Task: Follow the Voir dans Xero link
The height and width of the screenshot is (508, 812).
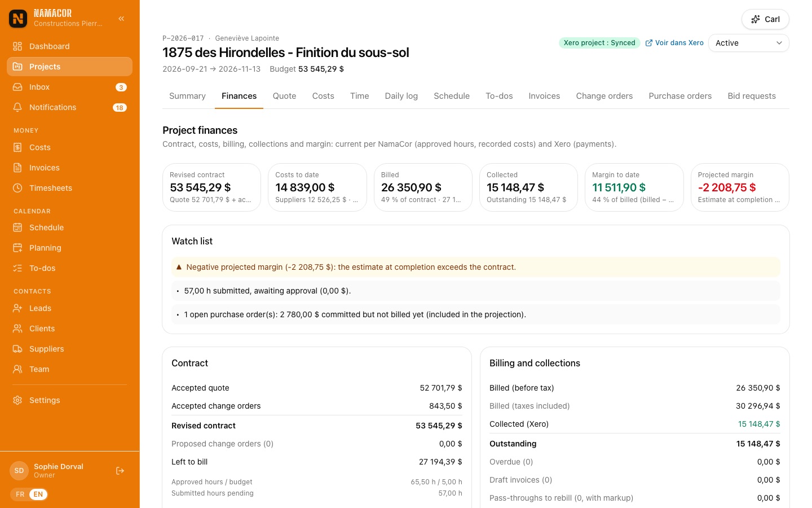Action: pyautogui.click(x=674, y=43)
